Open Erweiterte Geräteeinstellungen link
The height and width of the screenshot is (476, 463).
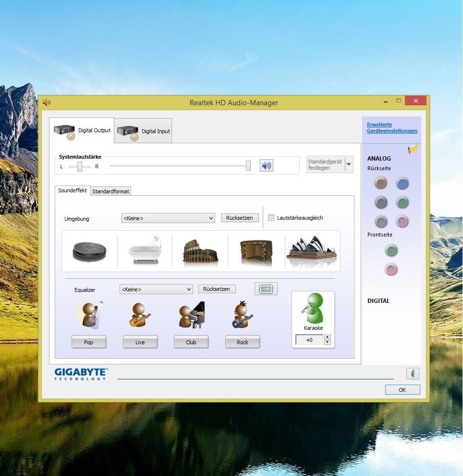click(392, 127)
